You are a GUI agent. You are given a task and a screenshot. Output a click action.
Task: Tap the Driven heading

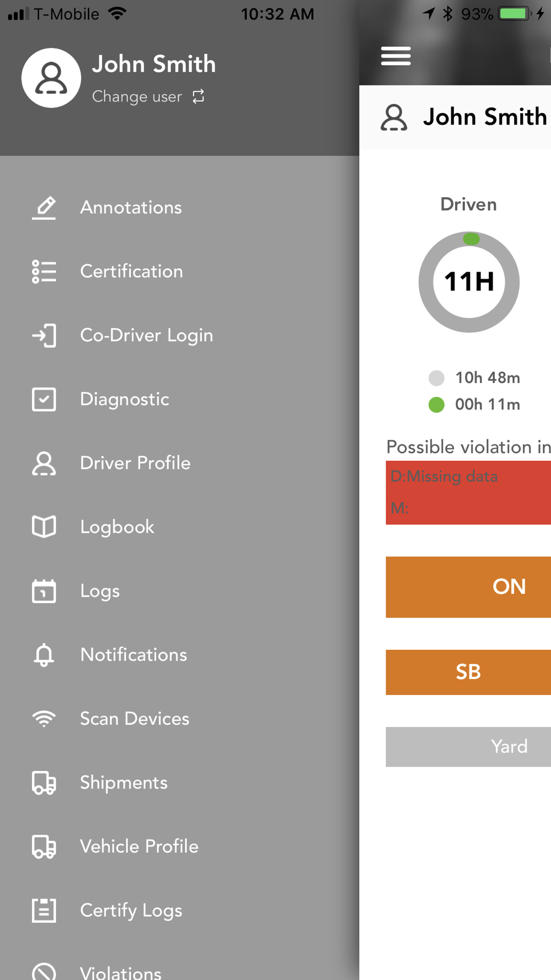pyautogui.click(x=468, y=204)
